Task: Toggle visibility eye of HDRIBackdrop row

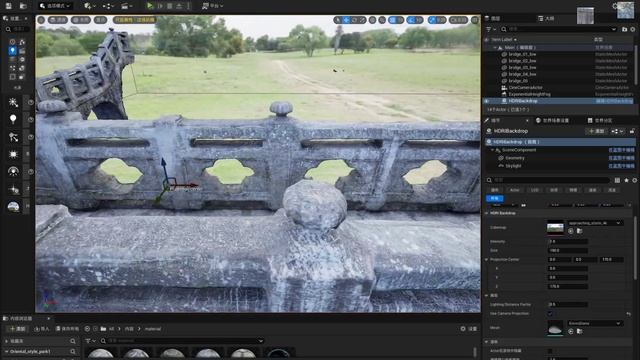Action: click(x=487, y=101)
